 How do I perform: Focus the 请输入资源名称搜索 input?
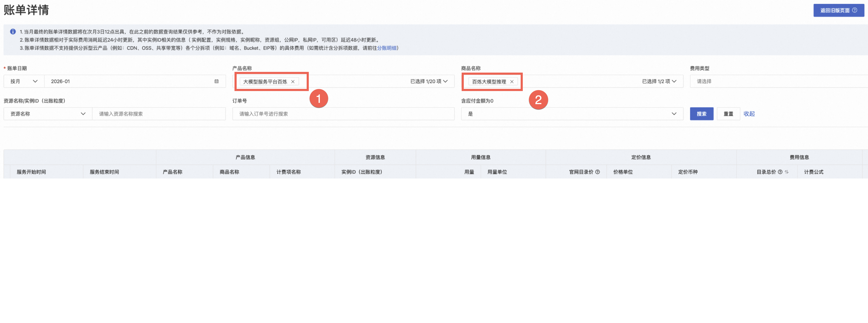click(159, 114)
